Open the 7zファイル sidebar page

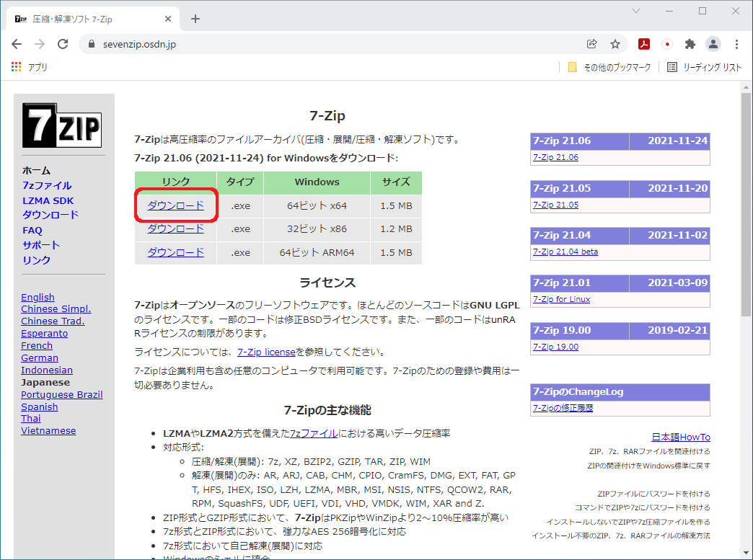point(47,185)
